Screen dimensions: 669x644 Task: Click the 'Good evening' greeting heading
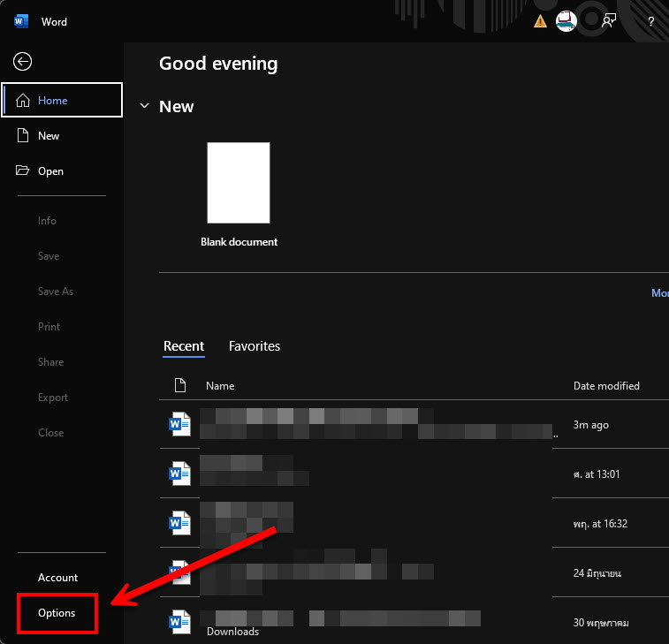(218, 64)
